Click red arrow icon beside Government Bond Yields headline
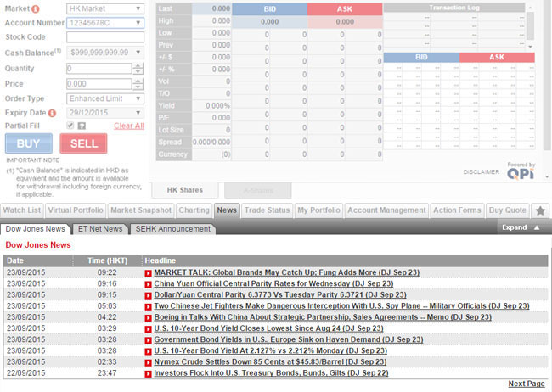This screenshot has height=392, width=552. tap(148, 340)
